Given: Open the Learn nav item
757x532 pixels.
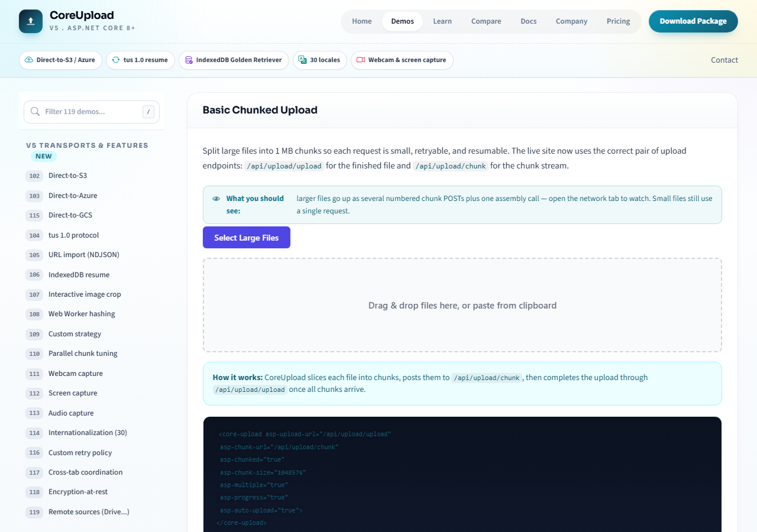Looking at the screenshot, I should pyautogui.click(x=442, y=21).
